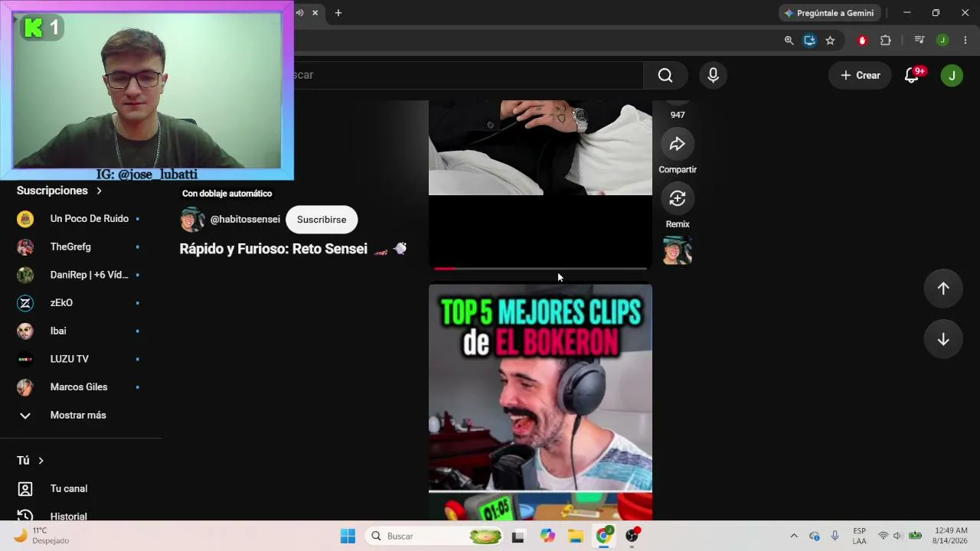Open Chrome's three-dot menu

[965, 41]
